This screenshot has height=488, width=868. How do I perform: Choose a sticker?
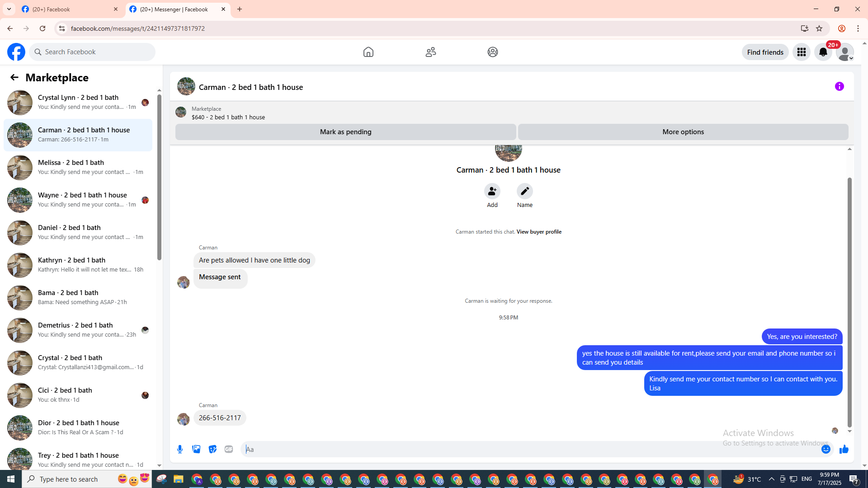(x=212, y=449)
